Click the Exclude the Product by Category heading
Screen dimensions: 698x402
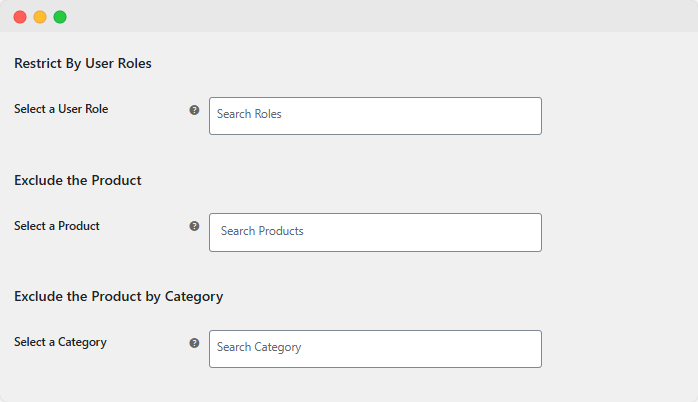point(118,297)
